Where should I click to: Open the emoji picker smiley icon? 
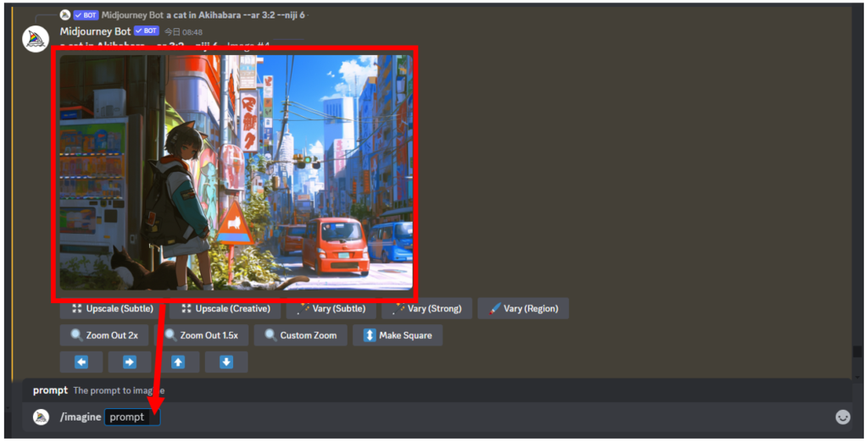843,417
